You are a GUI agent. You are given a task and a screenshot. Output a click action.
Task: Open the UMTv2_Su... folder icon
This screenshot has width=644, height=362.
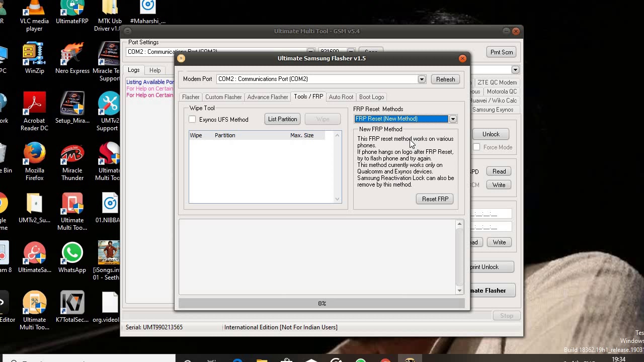34,208
